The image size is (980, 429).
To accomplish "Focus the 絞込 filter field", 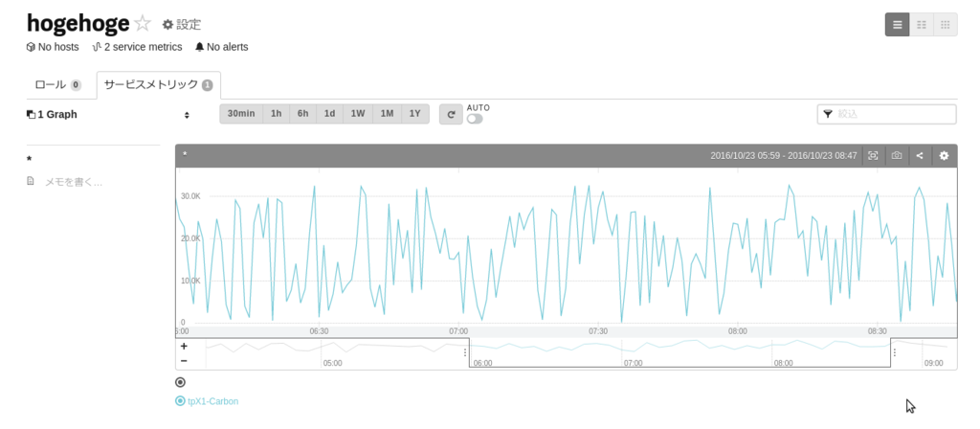I will click(887, 115).
